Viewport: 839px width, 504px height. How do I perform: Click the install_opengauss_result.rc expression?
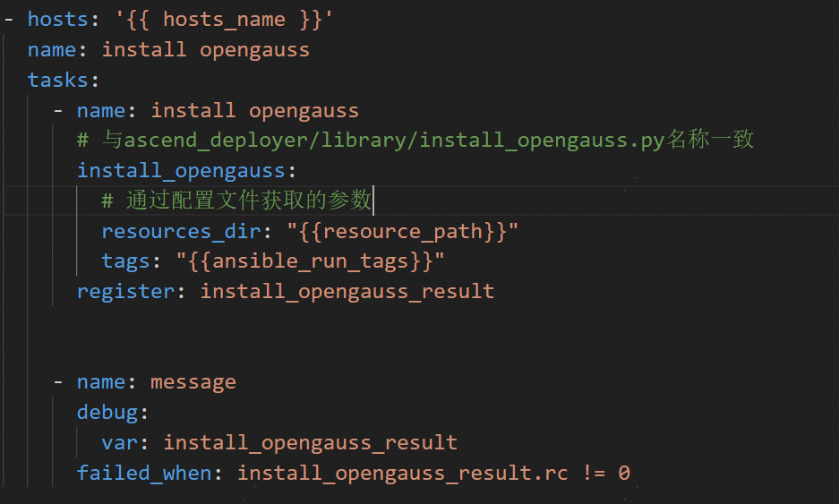[x=402, y=473]
